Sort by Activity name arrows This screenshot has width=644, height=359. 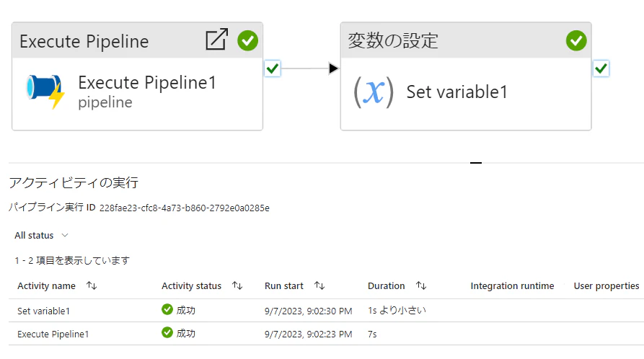coord(92,285)
